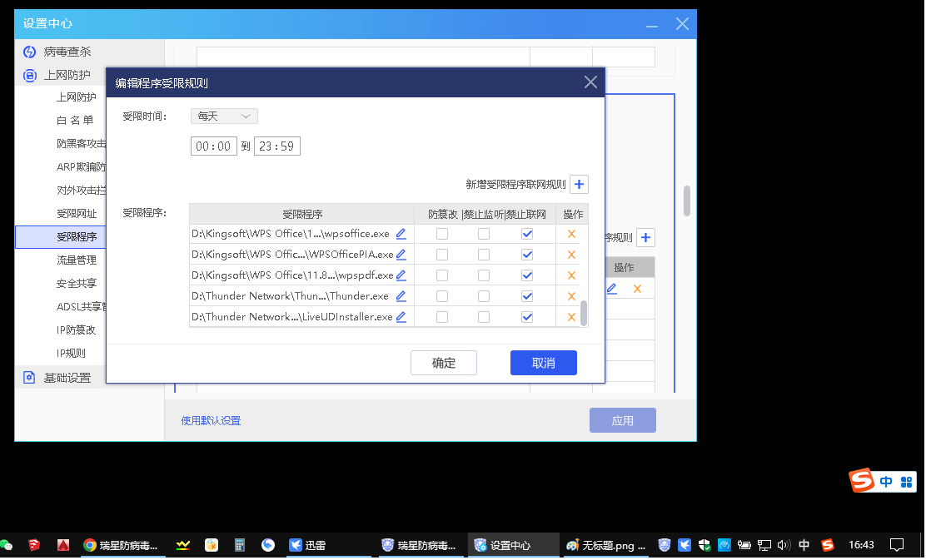This screenshot has width=926, height=560.
Task: Toggle 防篡改 for wpsoffice.exe
Action: (x=441, y=235)
